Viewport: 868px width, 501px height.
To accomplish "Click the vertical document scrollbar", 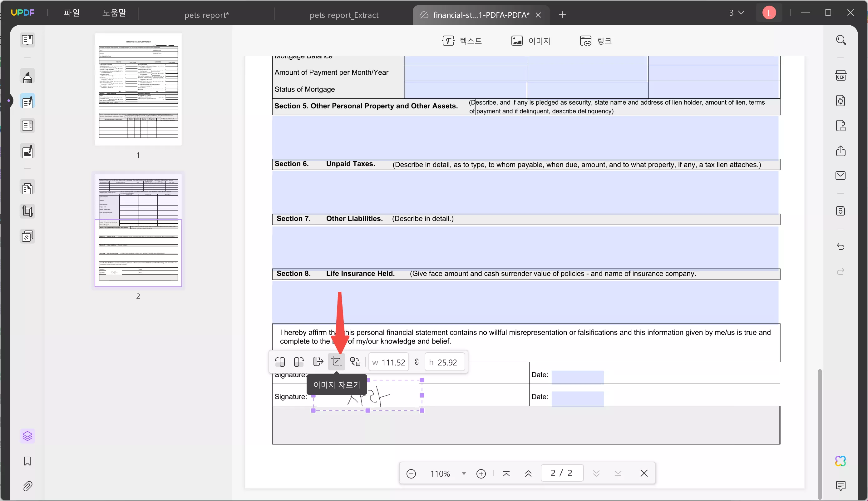I will [820, 434].
